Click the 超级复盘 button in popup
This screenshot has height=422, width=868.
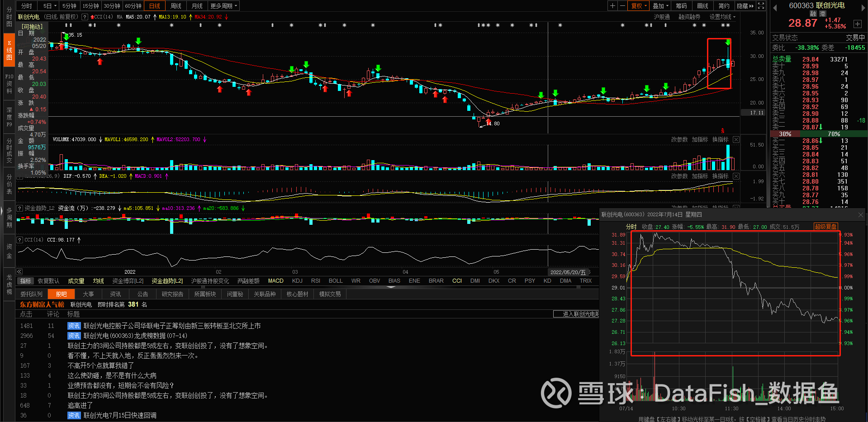[x=825, y=227]
